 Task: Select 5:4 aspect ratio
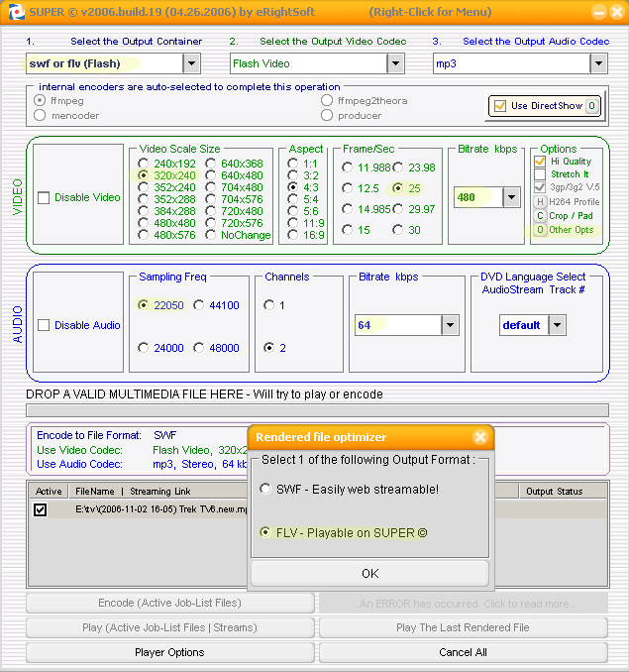(293, 199)
